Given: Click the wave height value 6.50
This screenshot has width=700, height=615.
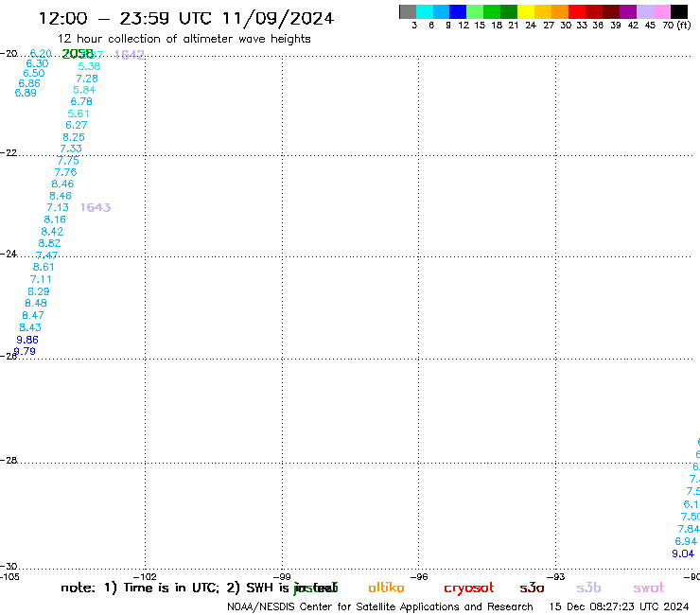Looking at the screenshot, I should tap(34, 73).
